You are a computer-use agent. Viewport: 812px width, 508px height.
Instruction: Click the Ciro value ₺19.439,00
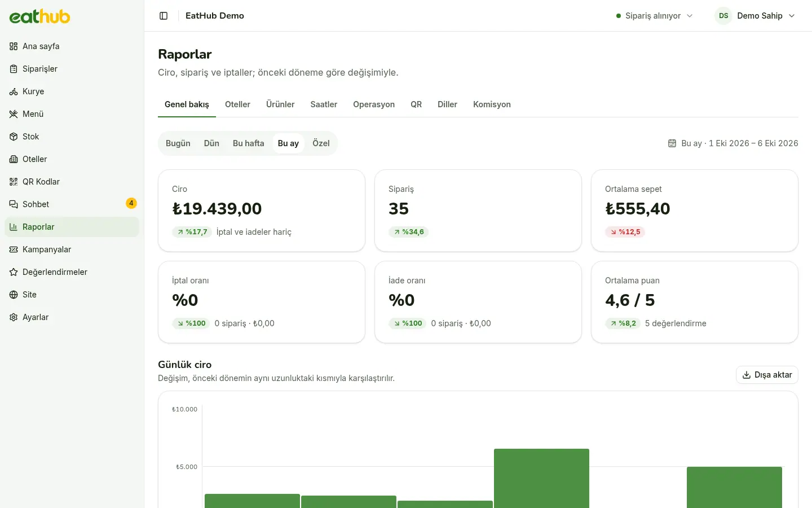point(217,209)
